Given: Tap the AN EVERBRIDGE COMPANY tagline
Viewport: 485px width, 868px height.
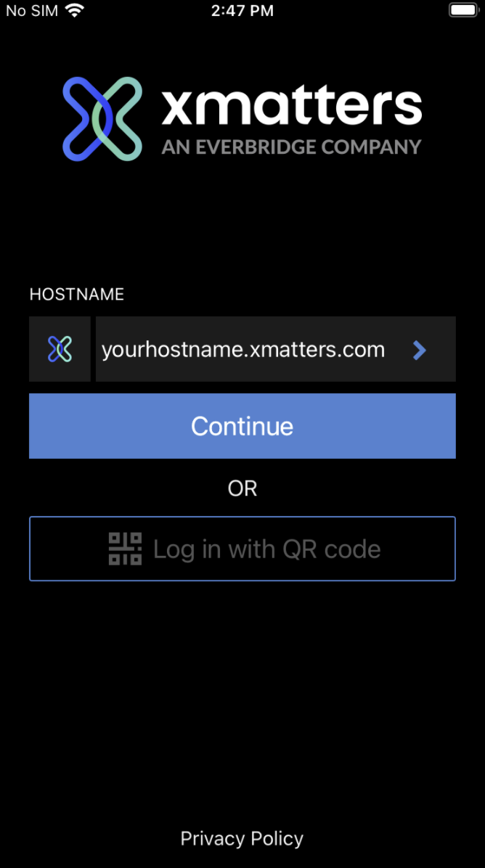Looking at the screenshot, I should [292, 147].
